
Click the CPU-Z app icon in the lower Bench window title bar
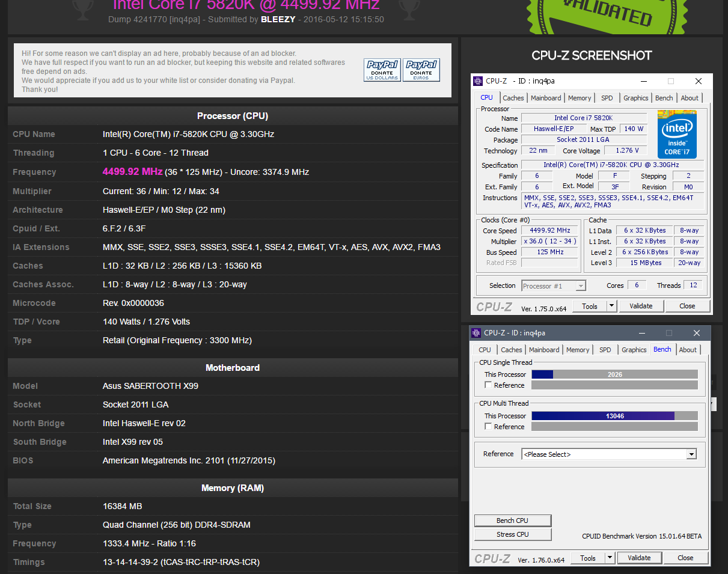pos(476,333)
